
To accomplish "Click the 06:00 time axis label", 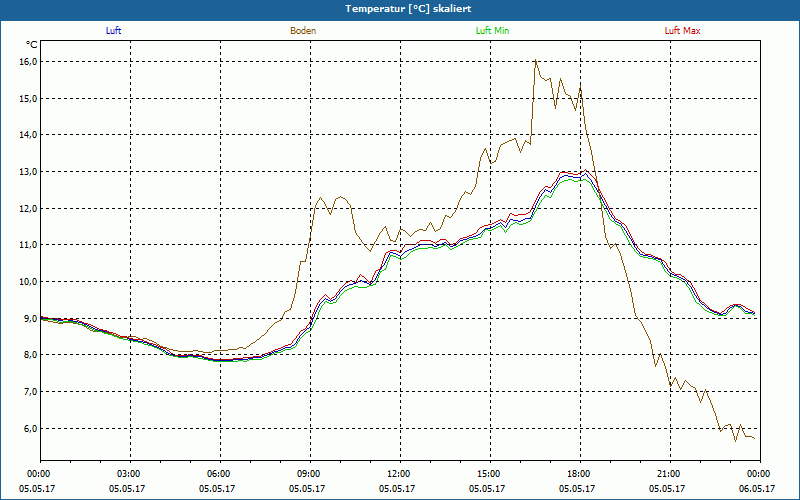I will coord(220,473).
